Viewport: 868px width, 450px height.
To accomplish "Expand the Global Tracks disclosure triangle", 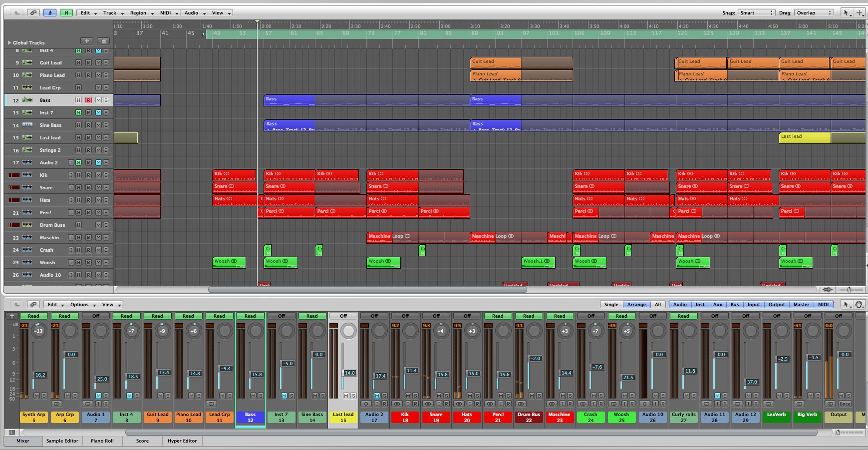I will (9, 43).
